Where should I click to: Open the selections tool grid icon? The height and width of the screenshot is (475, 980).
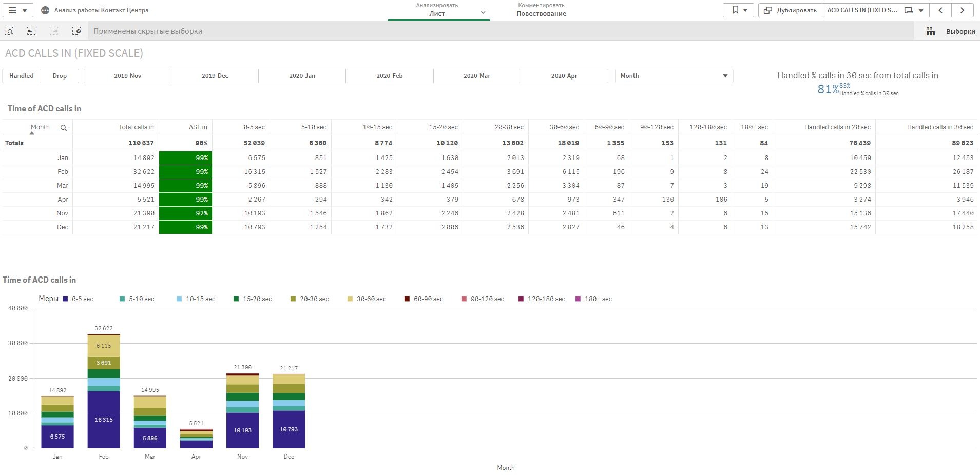[930, 32]
